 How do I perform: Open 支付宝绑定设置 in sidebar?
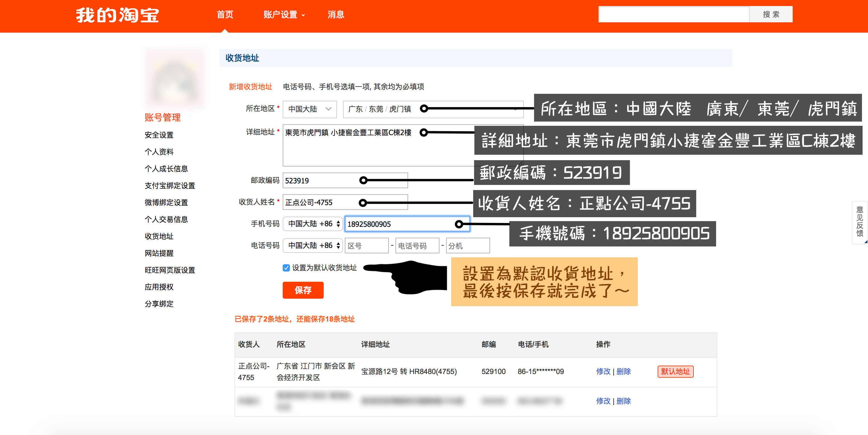click(170, 186)
